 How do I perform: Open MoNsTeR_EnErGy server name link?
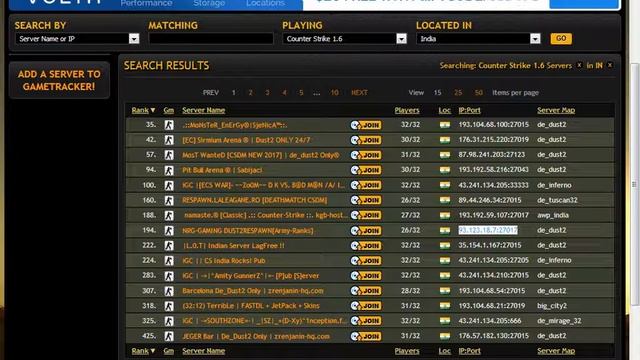[235, 125]
